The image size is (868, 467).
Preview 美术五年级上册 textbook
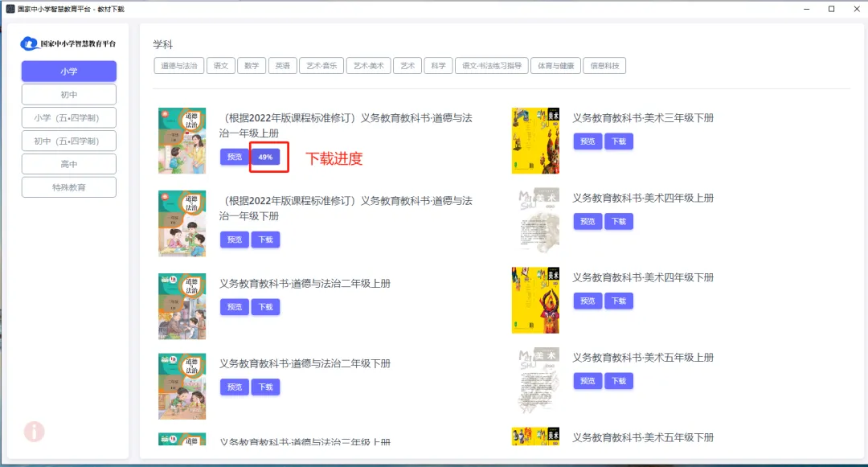click(588, 381)
